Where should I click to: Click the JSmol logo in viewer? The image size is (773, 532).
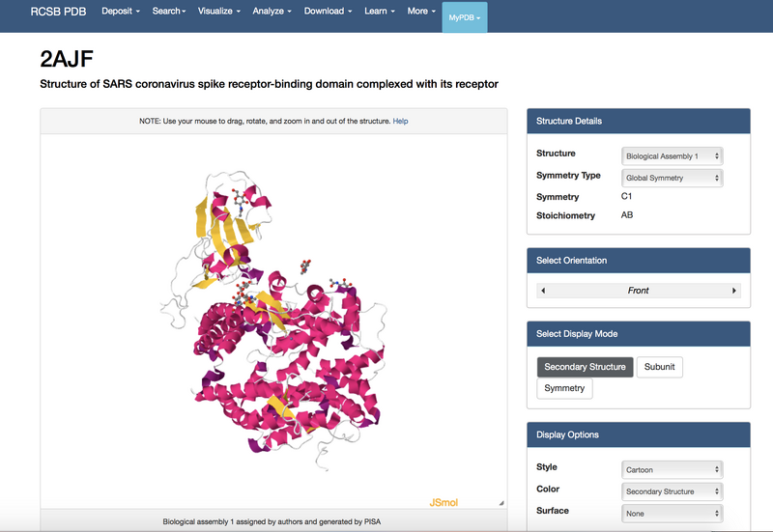click(x=446, y=502)
